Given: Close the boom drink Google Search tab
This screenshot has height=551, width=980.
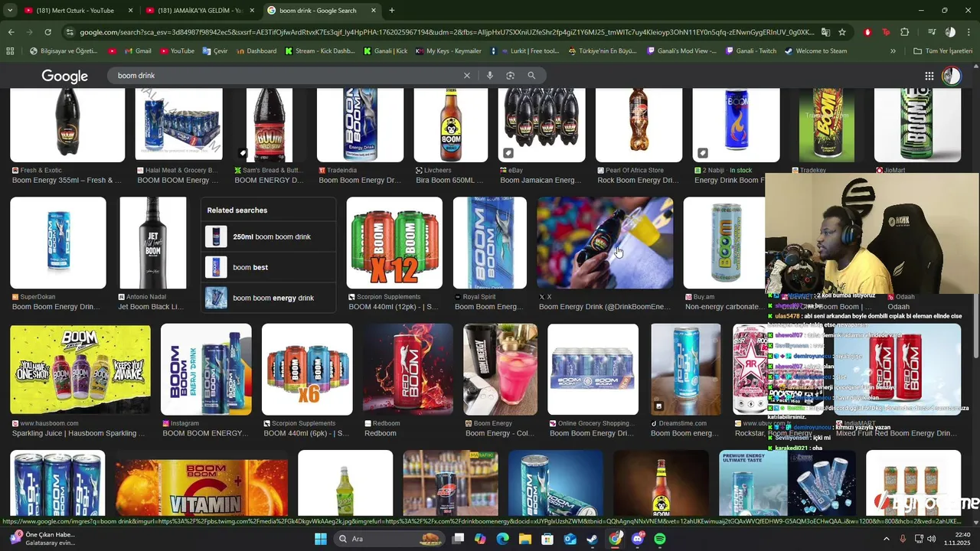Looking at the screenshot, I should point(374,11).
